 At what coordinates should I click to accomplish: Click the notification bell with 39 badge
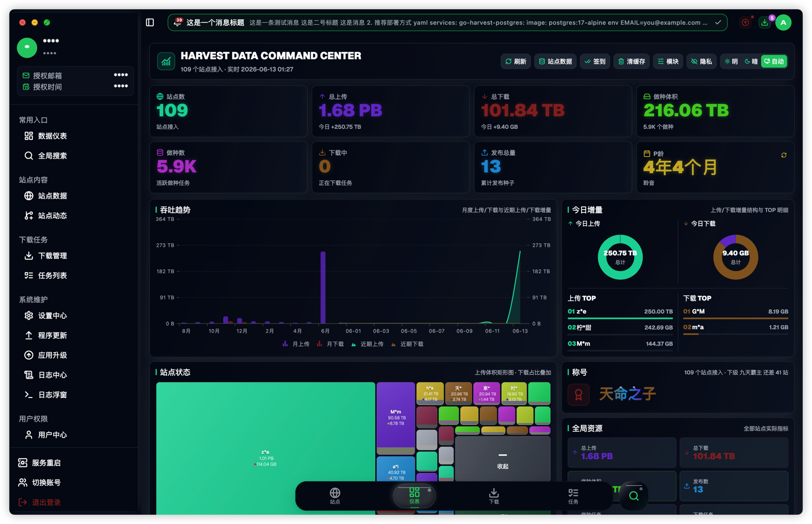177,22
